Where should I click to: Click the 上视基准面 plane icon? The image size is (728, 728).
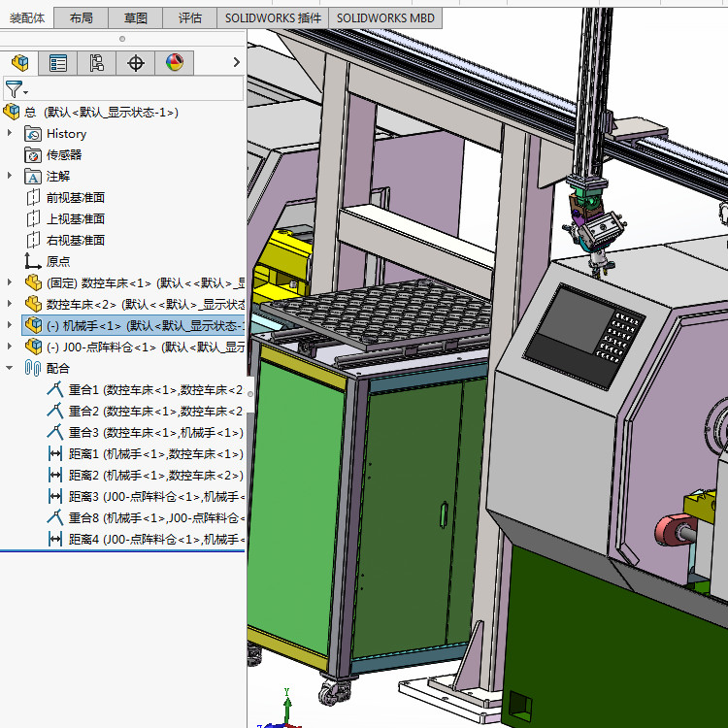(x=33, y=219)
